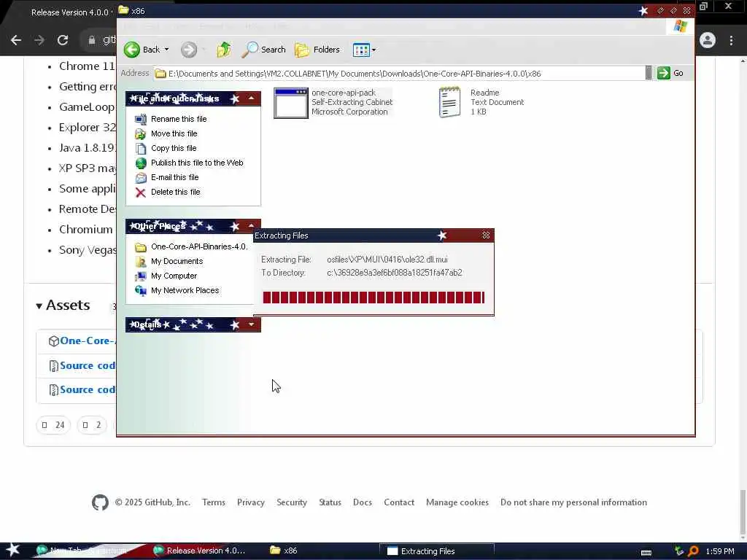Viewport: 747px width, 560px height.
Task: Collapse the File and Folder Tasks panel
Action: (x=251, y=98)
